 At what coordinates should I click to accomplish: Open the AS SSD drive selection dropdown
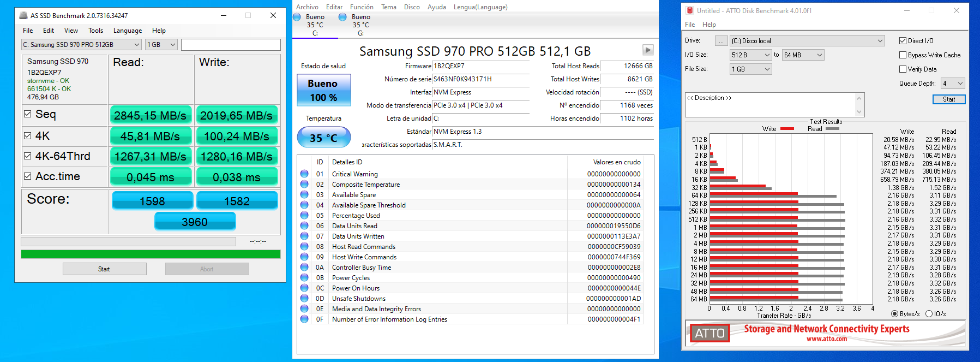(81, 45)
